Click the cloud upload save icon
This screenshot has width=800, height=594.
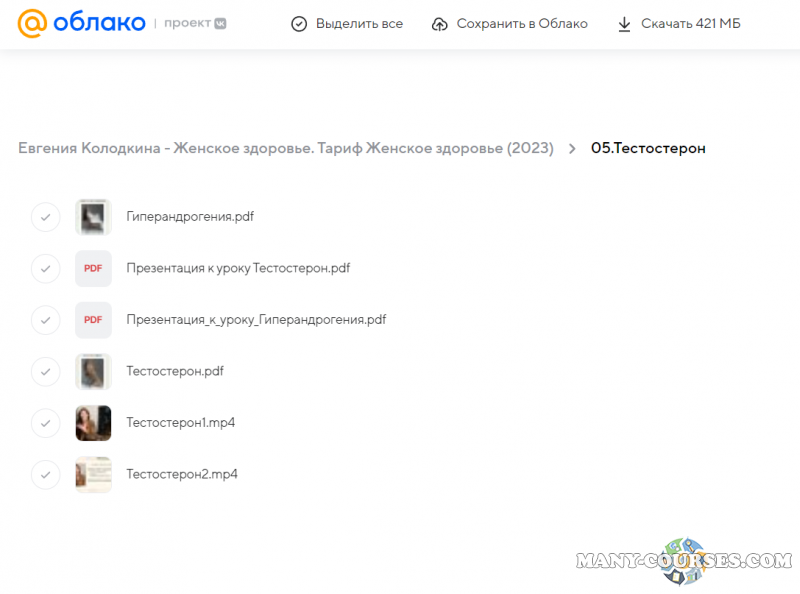click(439, 24)
